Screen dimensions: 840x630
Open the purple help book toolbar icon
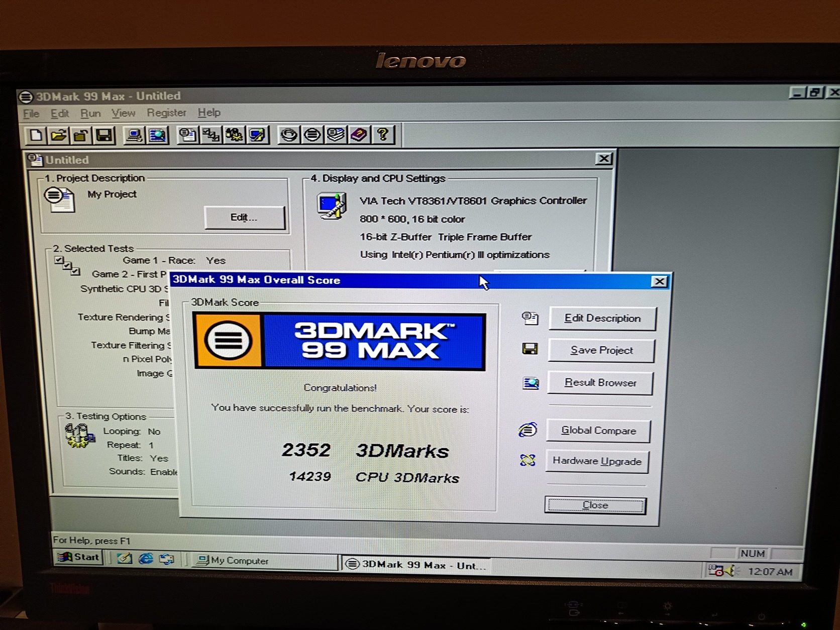click(x=359, y=135)
